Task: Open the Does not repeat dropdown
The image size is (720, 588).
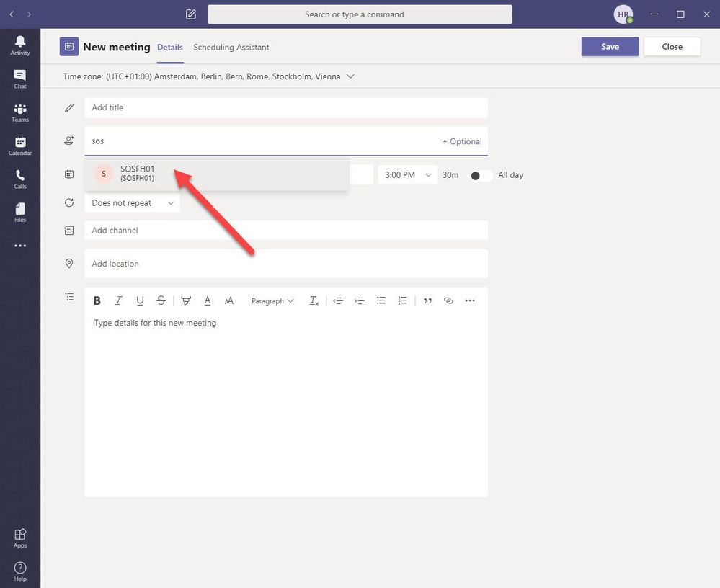Action: click(132, 203)
